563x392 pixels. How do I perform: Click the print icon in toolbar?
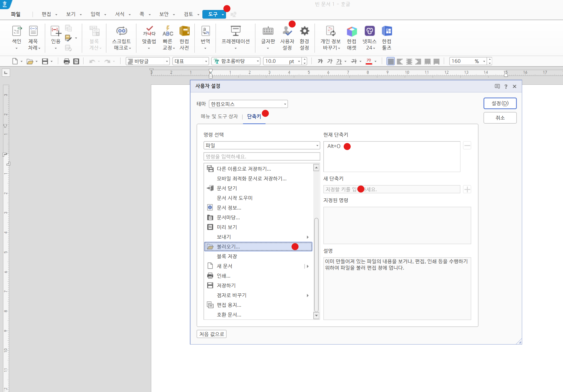(x=66, y=61)
